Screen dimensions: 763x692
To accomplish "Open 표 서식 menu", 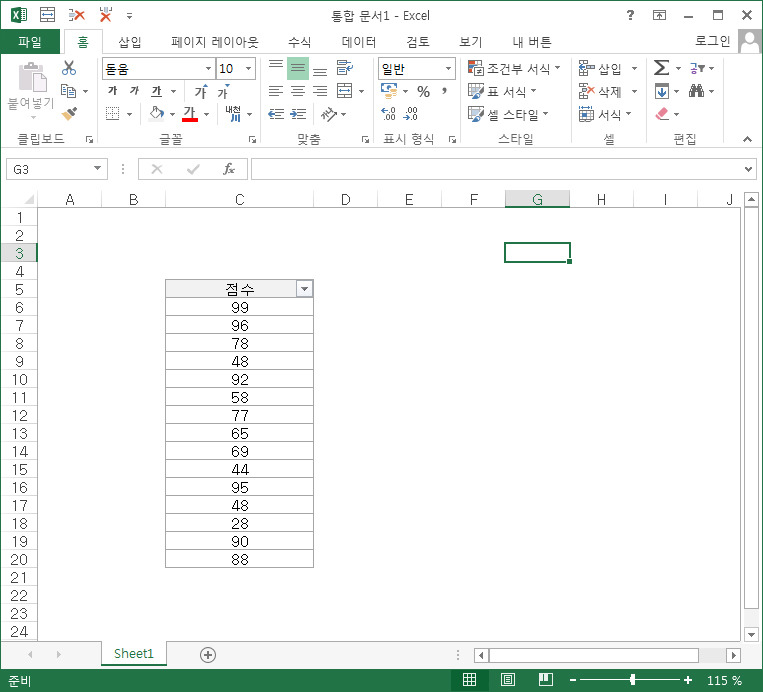I will coord(502,91).
